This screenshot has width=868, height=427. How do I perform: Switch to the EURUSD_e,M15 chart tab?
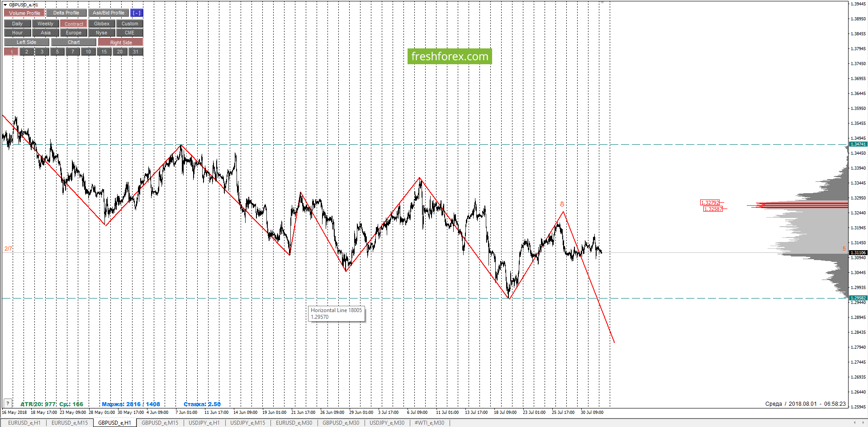pyautogui.click(x=70, y=423)
